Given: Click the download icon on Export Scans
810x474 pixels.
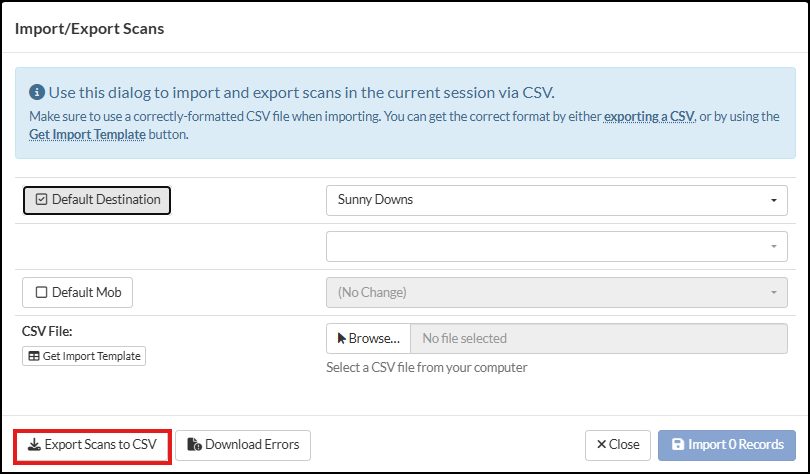Looking at the screenshot, I should coord(34,444).
